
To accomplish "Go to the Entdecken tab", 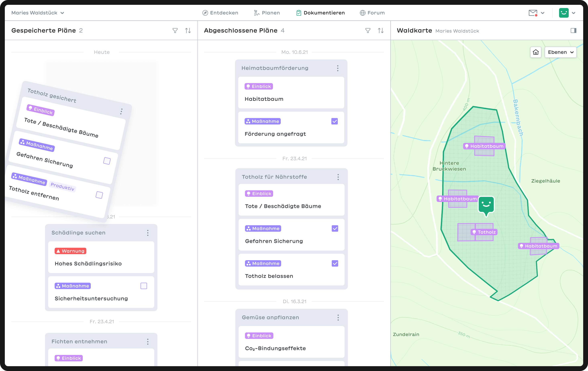I will pyautogui.click(x=220, y=13).
